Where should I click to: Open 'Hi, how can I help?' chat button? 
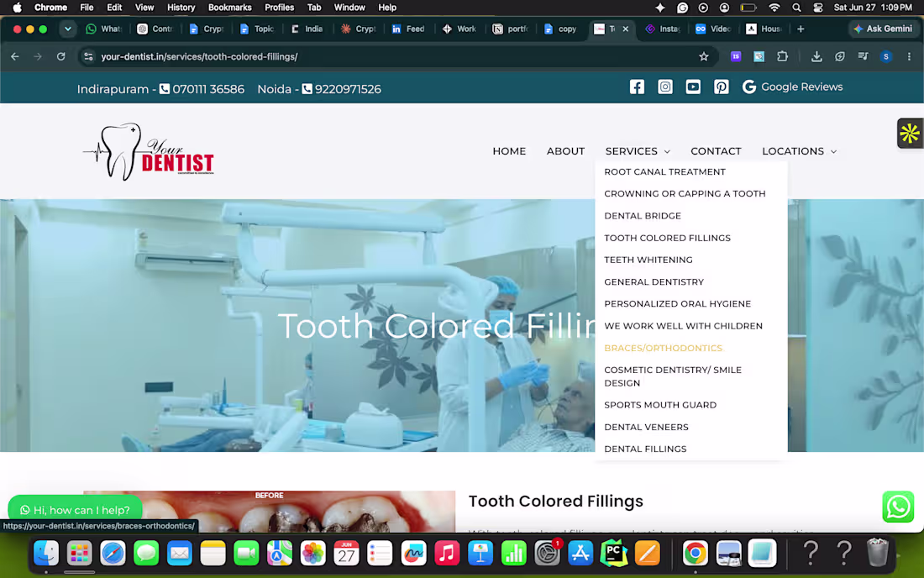click(x=75, y=510)
